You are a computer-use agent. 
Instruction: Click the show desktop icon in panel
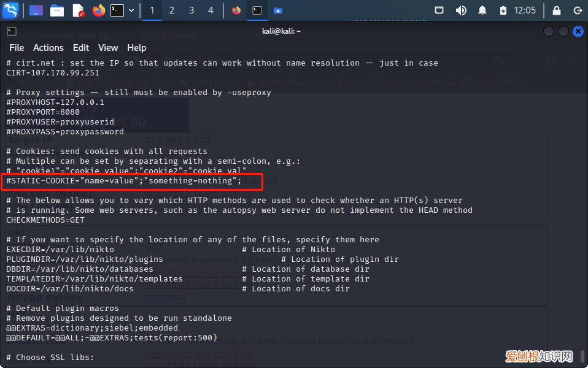click(36, 10)
